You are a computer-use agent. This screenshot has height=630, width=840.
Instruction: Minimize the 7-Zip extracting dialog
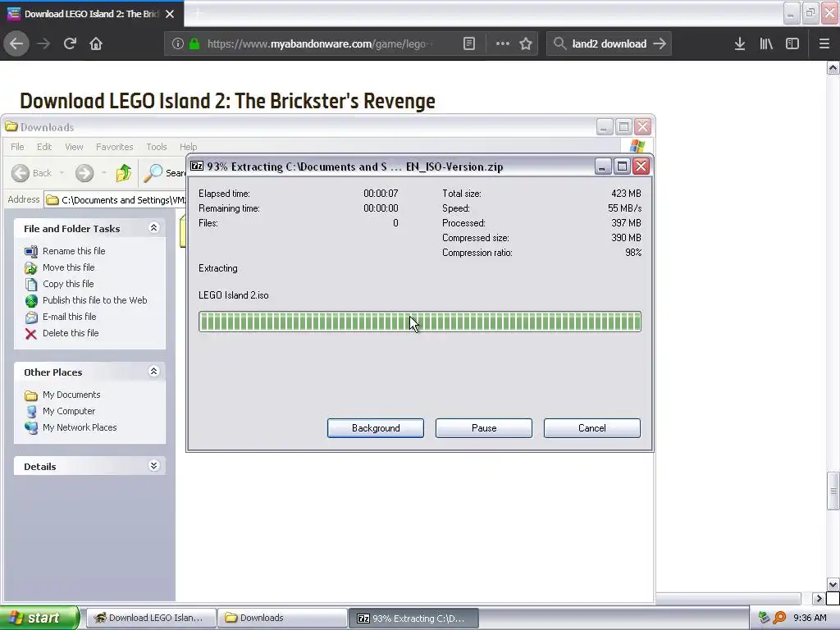pyautogui.click(x=603, y=167)
